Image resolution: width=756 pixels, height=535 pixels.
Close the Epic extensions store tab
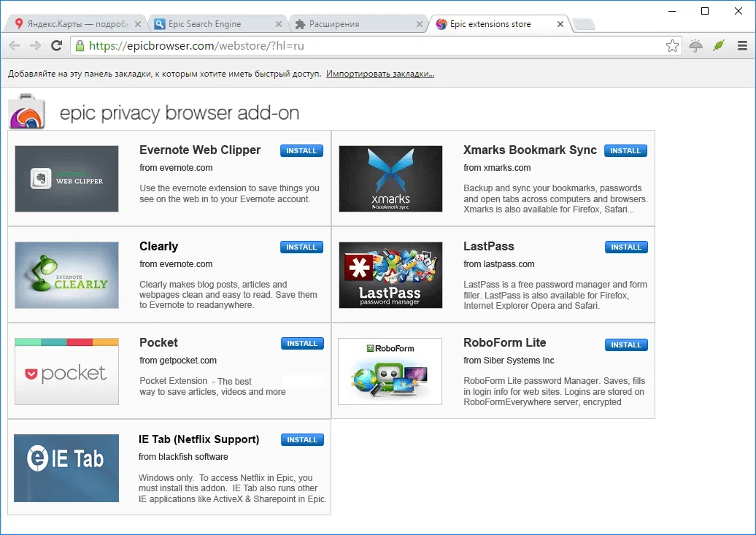(560, 24)
